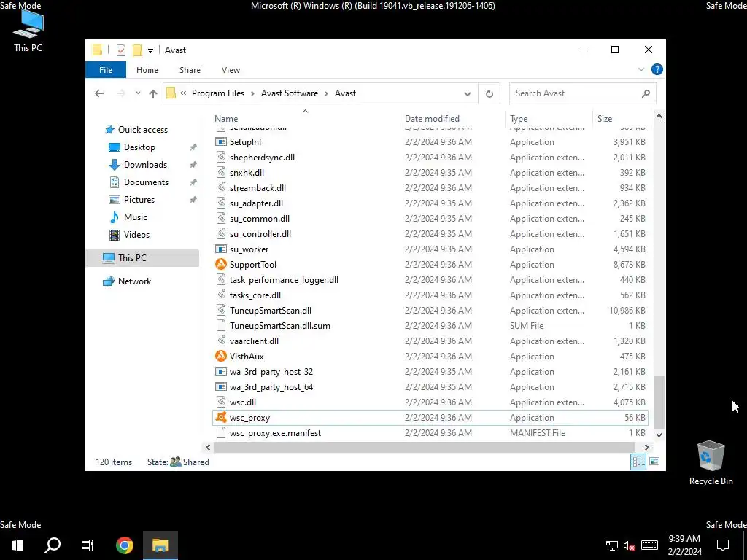
Task: Sort by Date modified column
Action: coord(452,119)
